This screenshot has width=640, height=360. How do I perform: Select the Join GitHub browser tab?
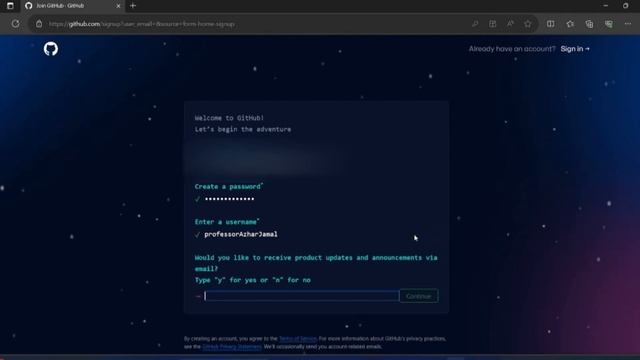(73, 6)
